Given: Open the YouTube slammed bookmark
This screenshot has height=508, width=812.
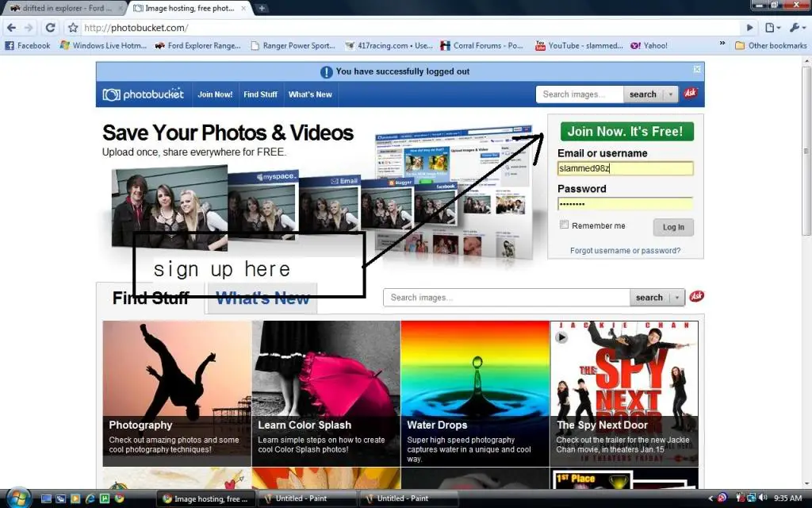Looking at the screenshot, I should click(579, 45).
